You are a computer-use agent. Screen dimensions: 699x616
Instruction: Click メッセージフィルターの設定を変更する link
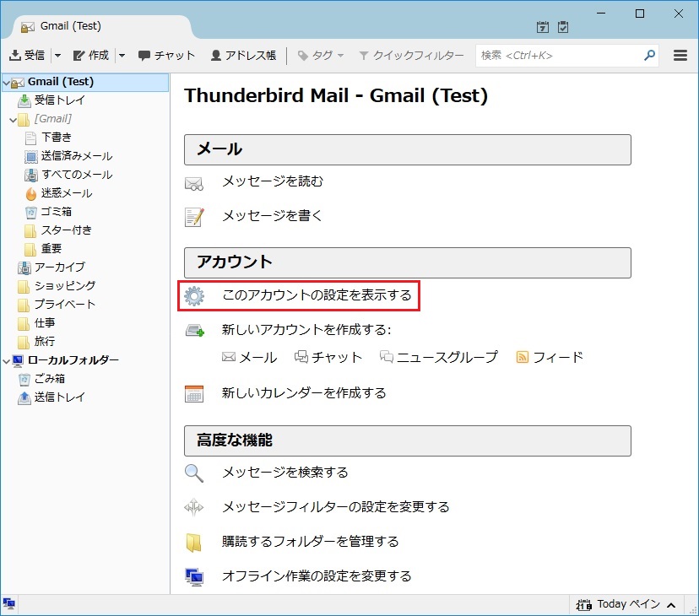coord(335,507)
